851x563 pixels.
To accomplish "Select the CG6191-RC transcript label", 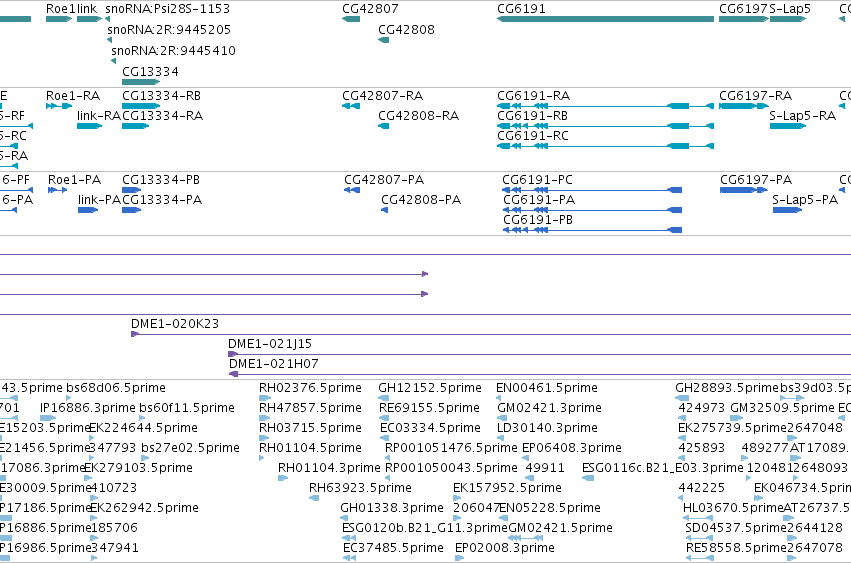I will click(x=533, y=136).
